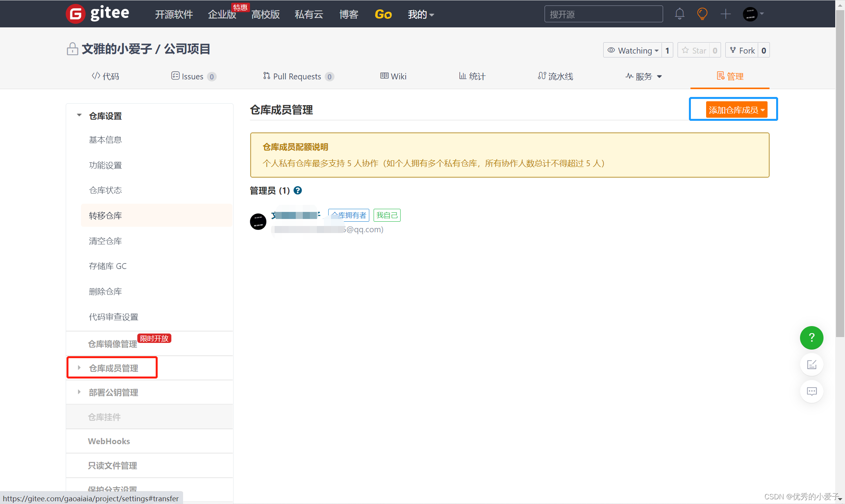The image size is (845, 504).
Task: Click the user avatar icon top right
Action: [750, 13]
